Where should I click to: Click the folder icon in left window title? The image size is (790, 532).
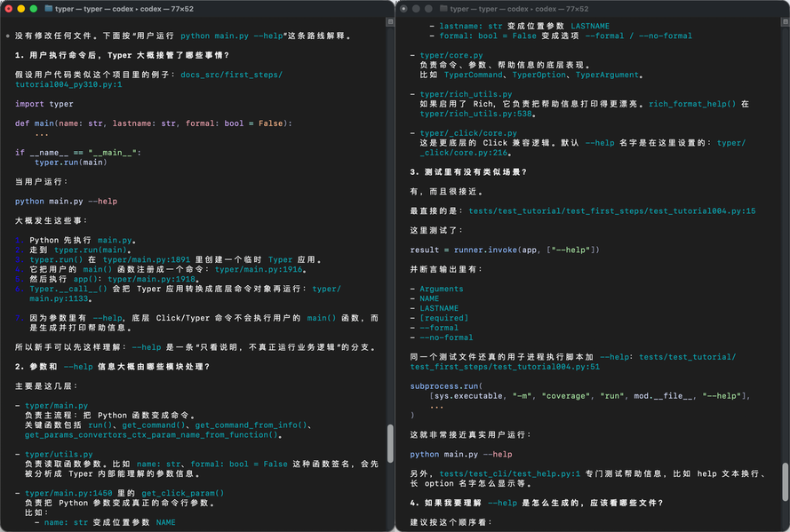point(48,9)
